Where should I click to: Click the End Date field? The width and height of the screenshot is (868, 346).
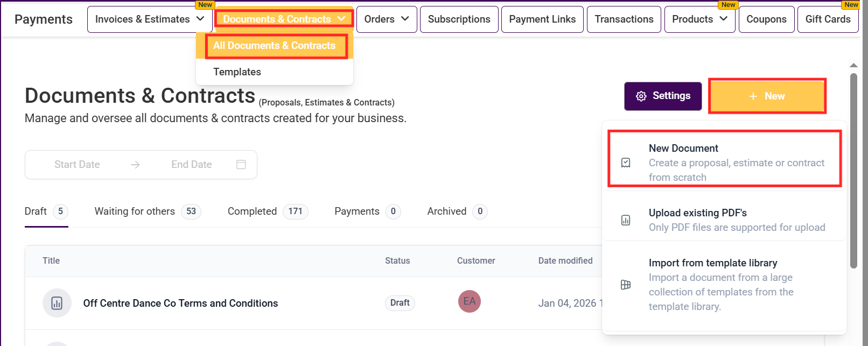point(191,165)
